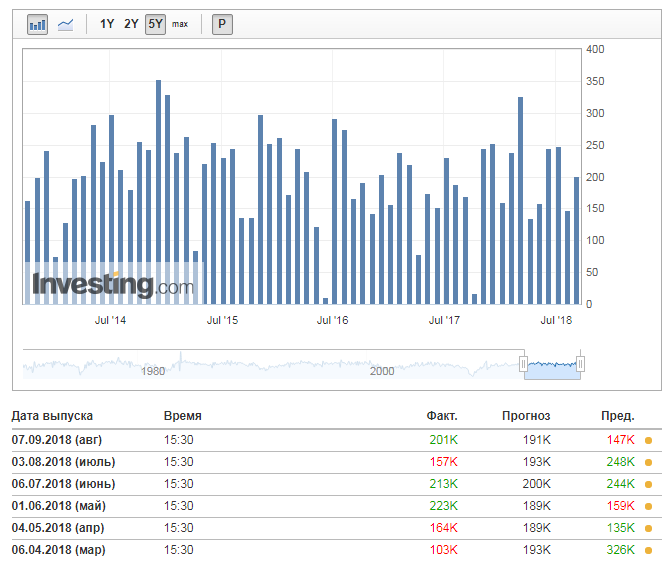Select the 01.06.2018 (май) row date
Screen dimensions: 667x562
point(59,506)
